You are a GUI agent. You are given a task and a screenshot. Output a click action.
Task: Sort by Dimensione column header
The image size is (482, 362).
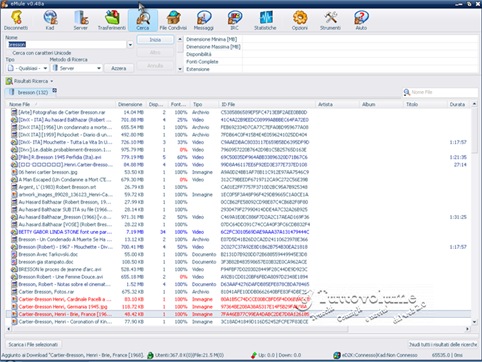point(130,104)
